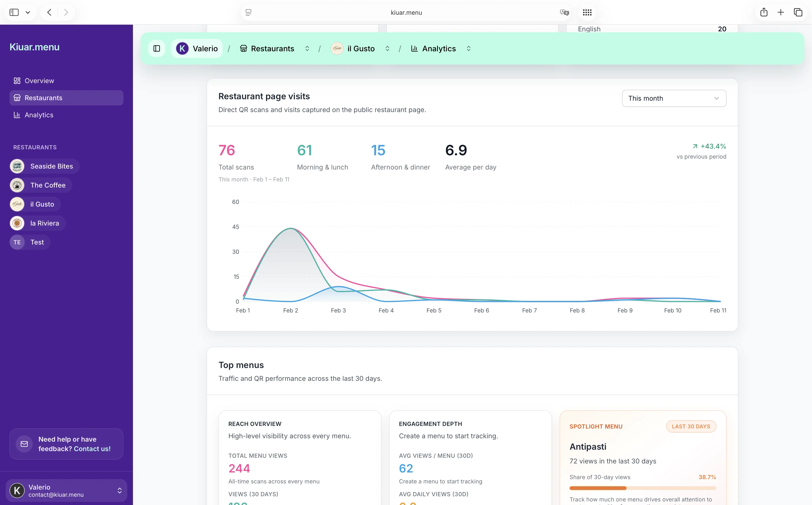Image resolution: width=812 pixels, height=505 pixels.
Task: Toggle the Safari sidebar visibility
Action: (14, 12)
